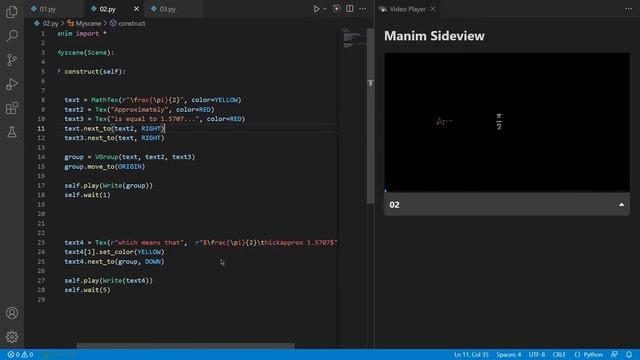Click construct in the breadcrumb
Screen dimensions: 640x360
click(x=131, y=23)
